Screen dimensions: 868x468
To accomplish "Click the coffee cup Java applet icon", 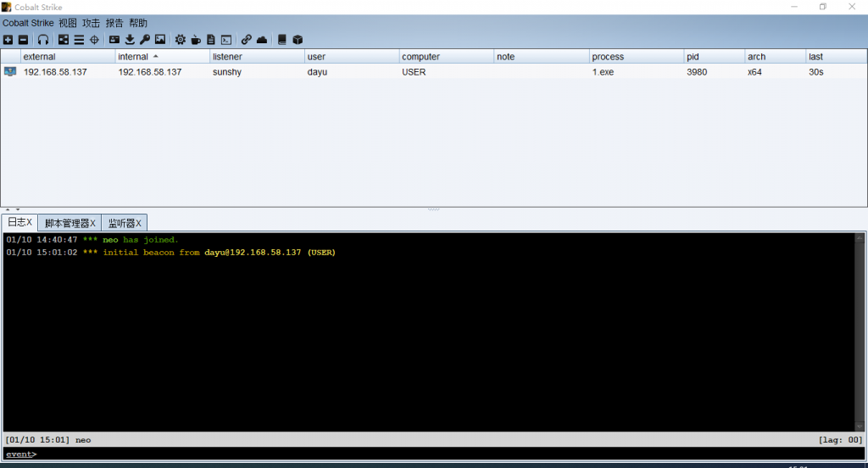I will tap(196, 40).
